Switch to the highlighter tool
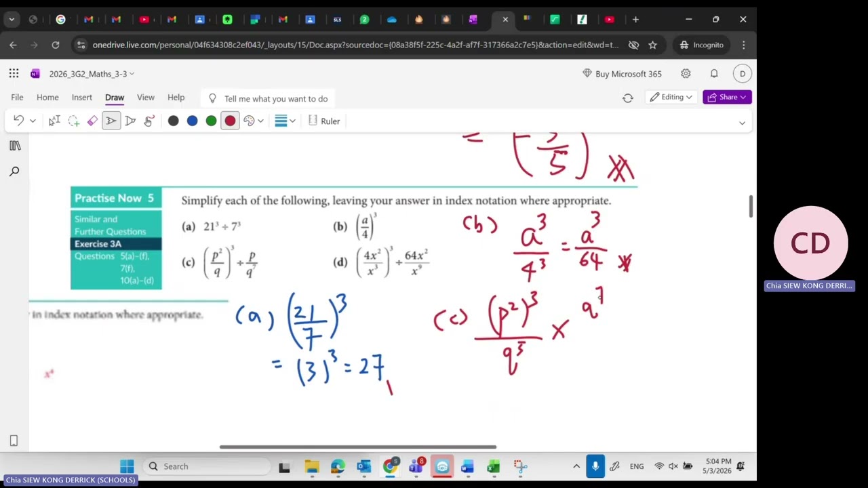 point(130,121)
